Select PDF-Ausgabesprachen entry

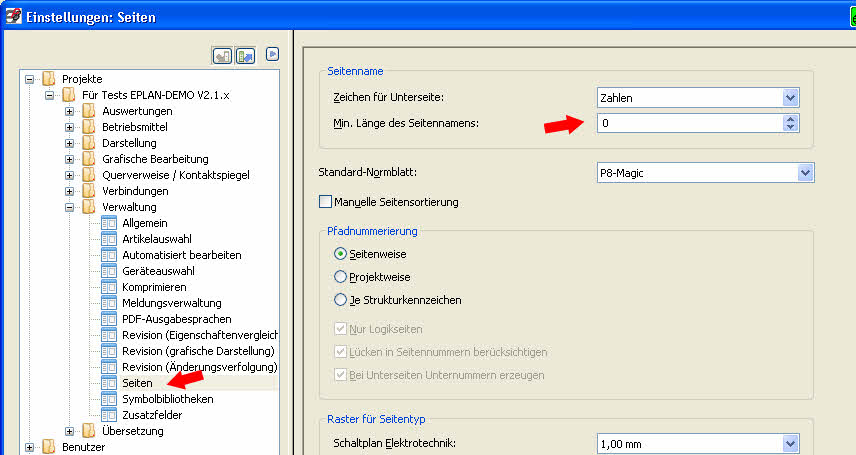(x=177, y=319)
